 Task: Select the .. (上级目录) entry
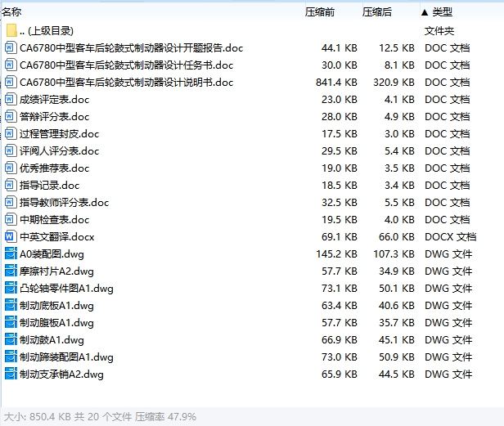tap(47, 31)
